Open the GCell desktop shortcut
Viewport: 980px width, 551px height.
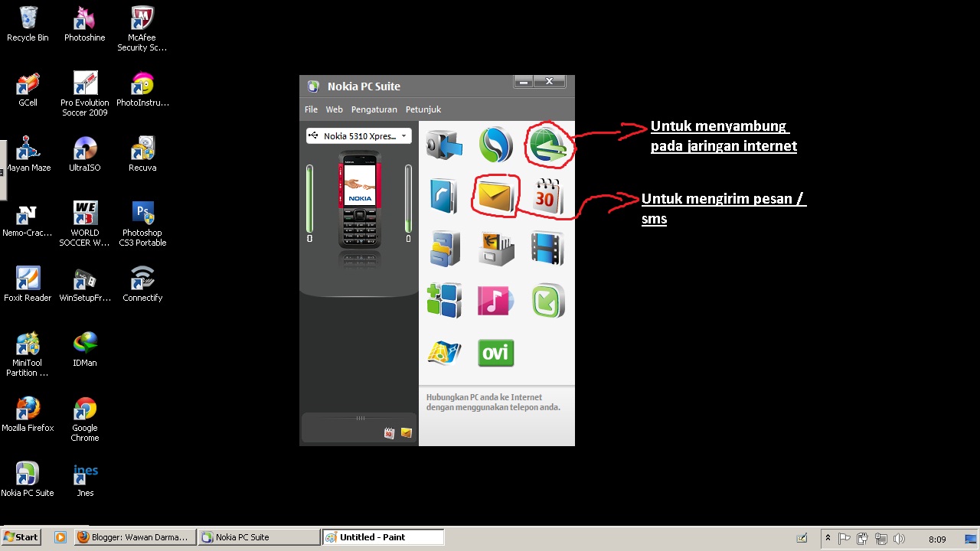tap(28, 89)
